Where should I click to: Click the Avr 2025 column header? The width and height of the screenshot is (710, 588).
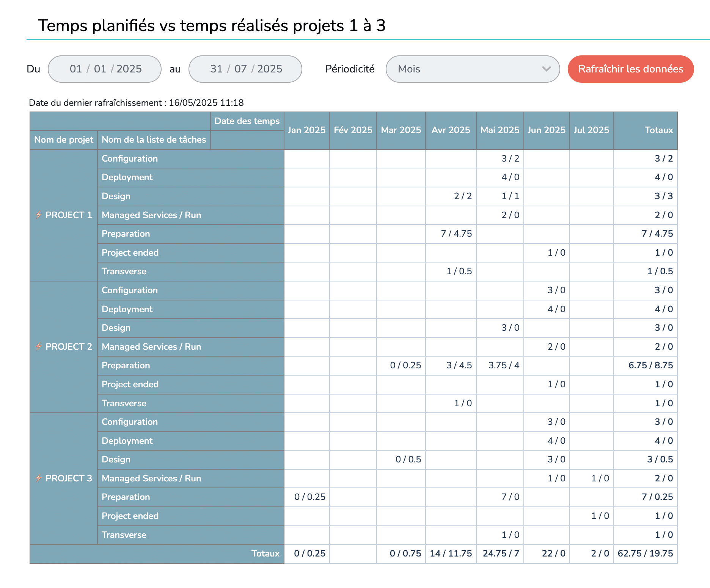point(451,130)
